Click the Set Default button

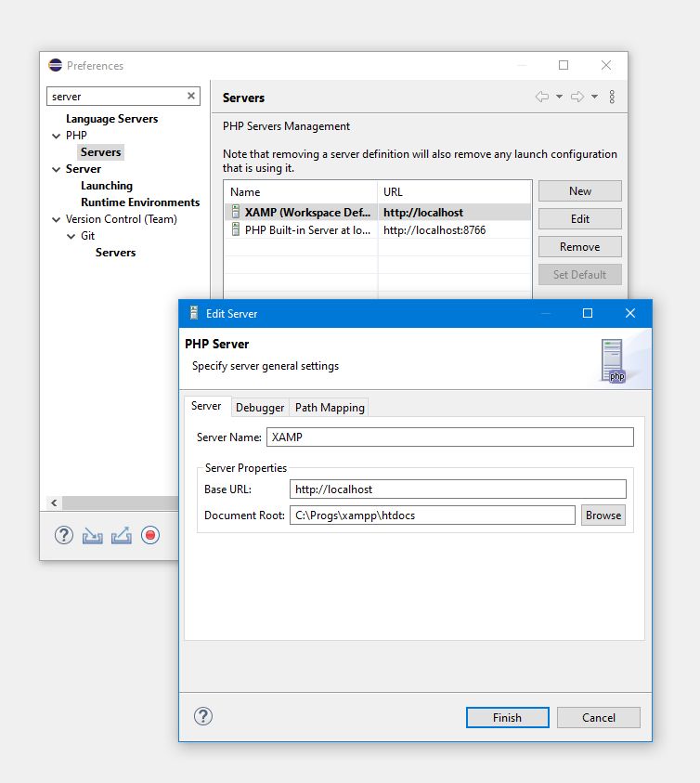(x=579, y=275)
